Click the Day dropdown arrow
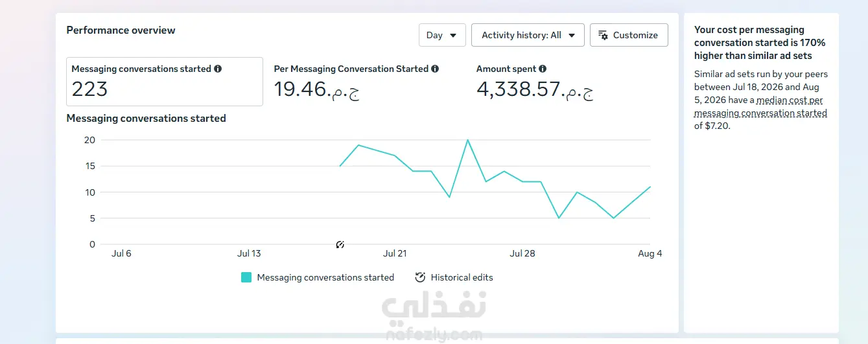This screenshot has height=344, width=868. (x=453, y=36)
